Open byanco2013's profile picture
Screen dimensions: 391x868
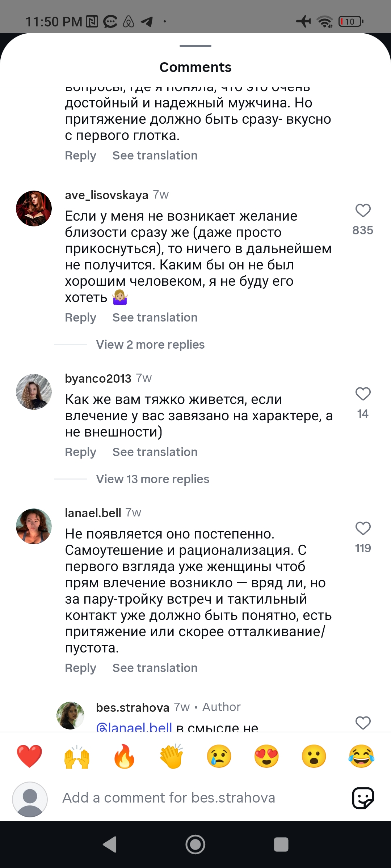point(34,392)
